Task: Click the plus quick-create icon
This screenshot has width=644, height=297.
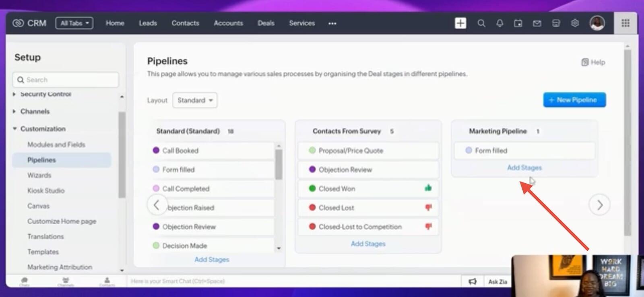Action: pos(460,23)
